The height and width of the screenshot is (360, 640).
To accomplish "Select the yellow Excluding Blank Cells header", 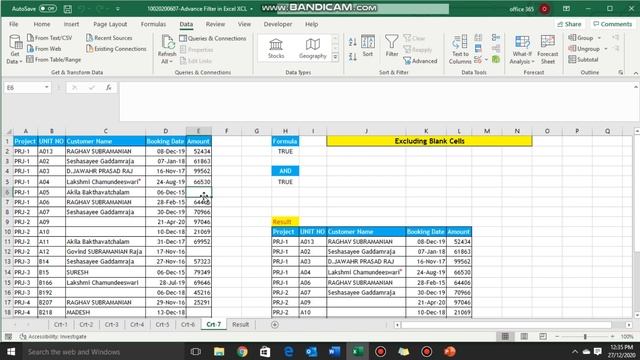I will click(429, 141).
